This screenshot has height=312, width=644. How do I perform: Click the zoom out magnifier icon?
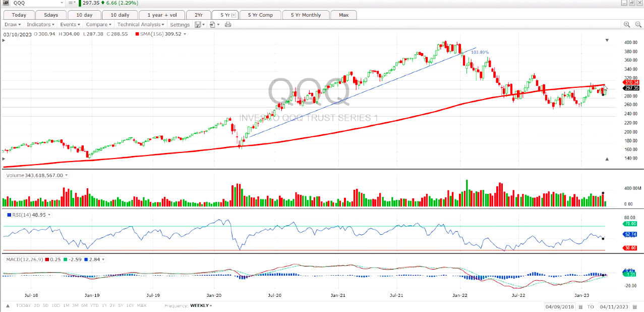638,24
